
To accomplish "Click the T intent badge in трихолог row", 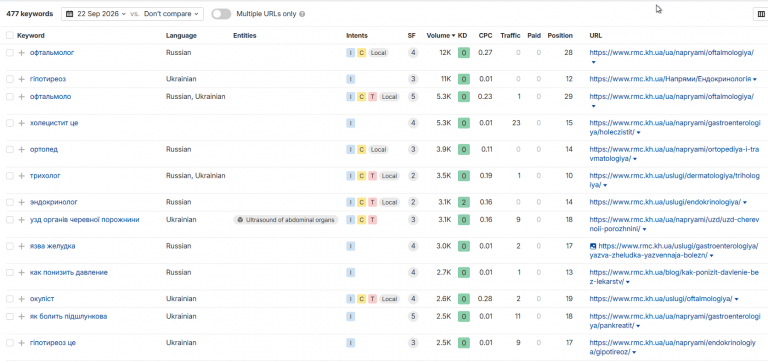I will click(x=372, y=176).
